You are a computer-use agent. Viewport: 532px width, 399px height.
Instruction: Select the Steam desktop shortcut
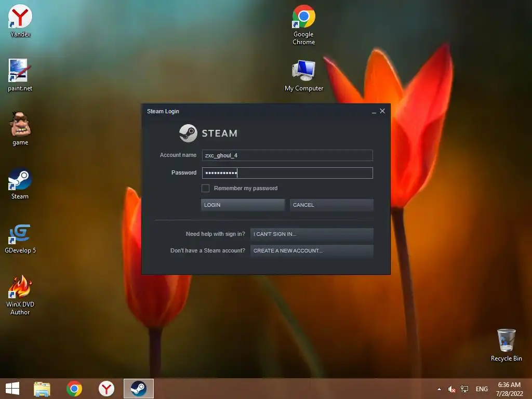(20, 183)
